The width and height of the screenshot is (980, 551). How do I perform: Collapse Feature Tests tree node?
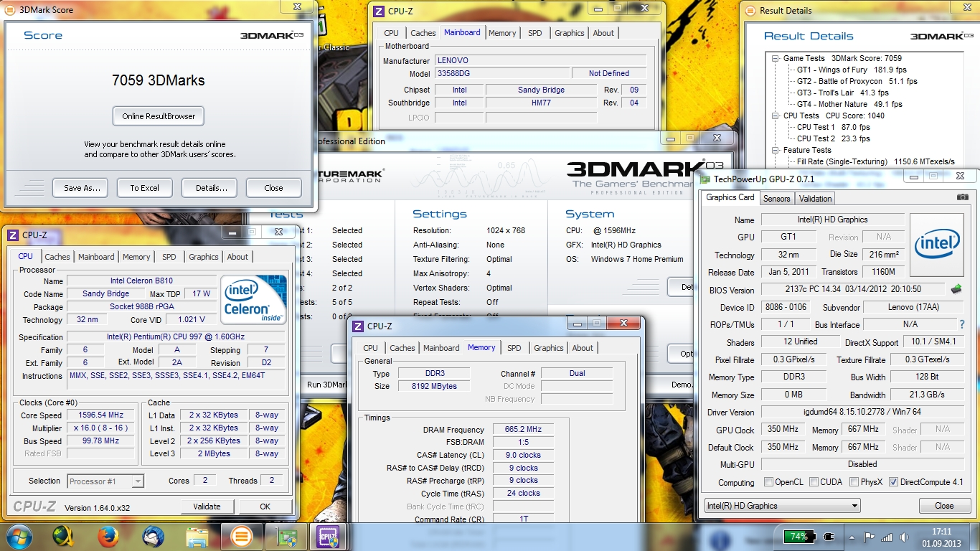coord(776,151)
